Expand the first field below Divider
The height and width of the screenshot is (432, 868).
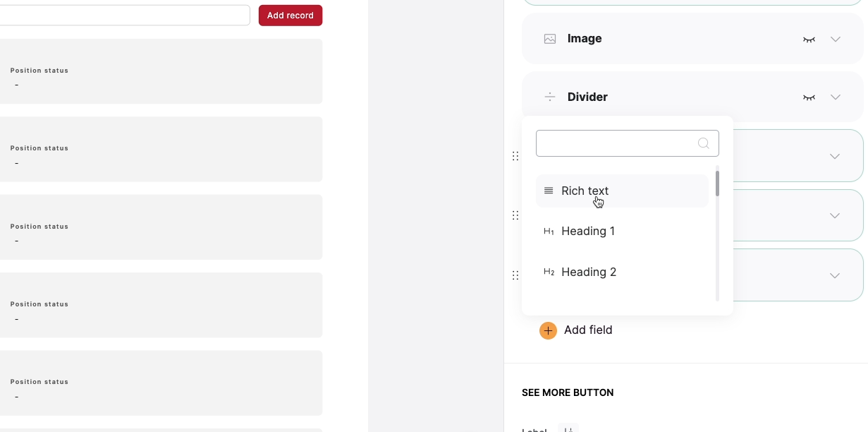(x=836, y=156)
